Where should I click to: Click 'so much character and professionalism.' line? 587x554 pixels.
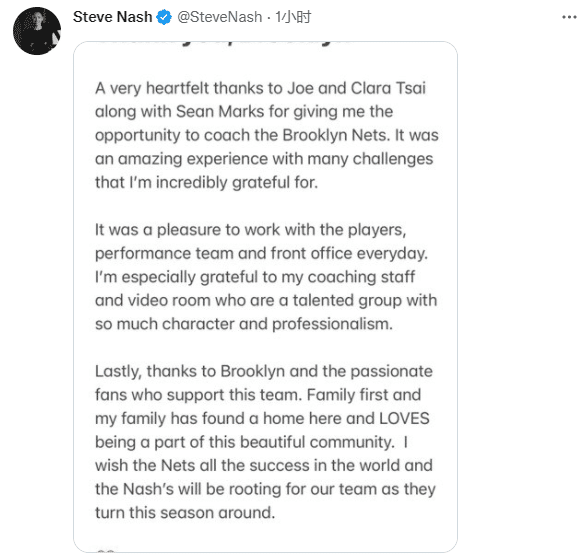(244, 324)
